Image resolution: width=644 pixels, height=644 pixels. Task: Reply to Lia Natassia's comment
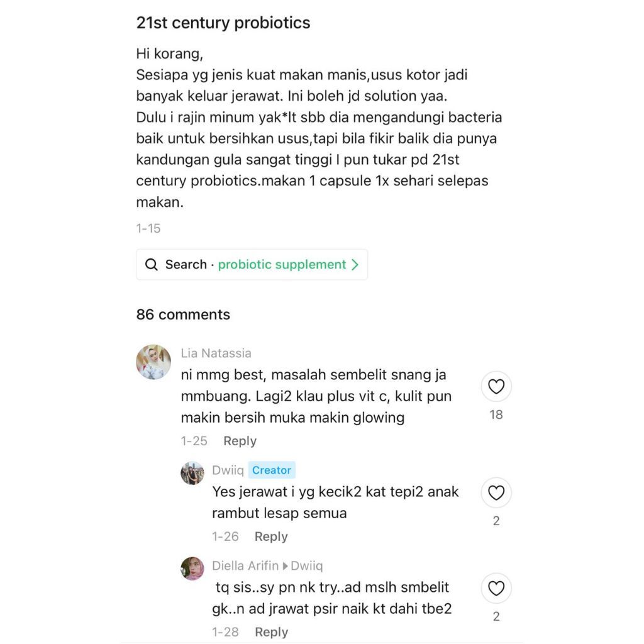[x=240, y=441]
